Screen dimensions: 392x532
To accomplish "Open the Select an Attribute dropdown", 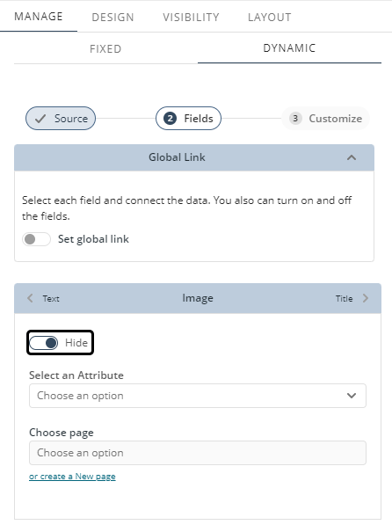I will [x=198, y=396].
